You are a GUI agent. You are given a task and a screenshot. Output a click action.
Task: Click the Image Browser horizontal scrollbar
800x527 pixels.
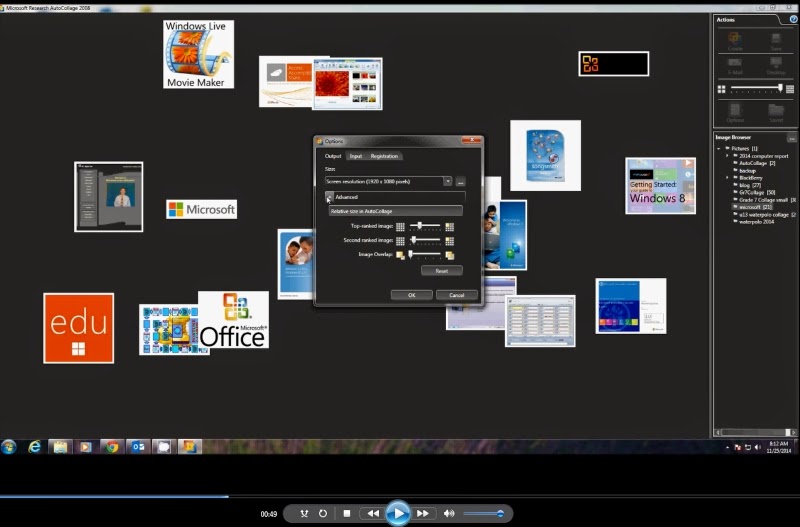[x=755, y=433]
